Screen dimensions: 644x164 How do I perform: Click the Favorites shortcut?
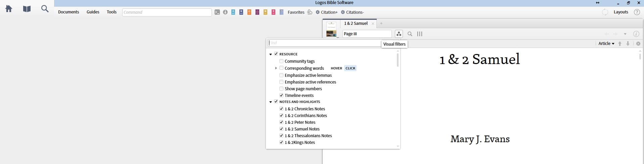pos(296,12)
